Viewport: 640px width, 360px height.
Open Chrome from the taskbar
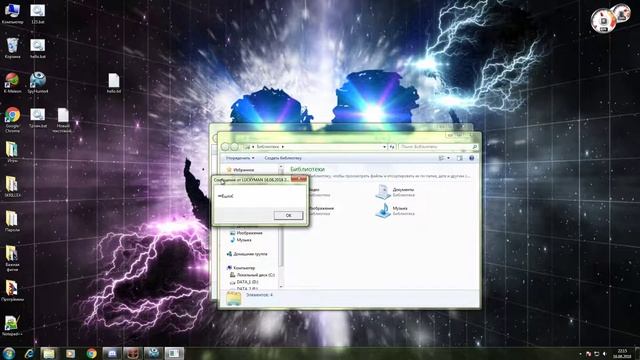[x=91, y=353]
